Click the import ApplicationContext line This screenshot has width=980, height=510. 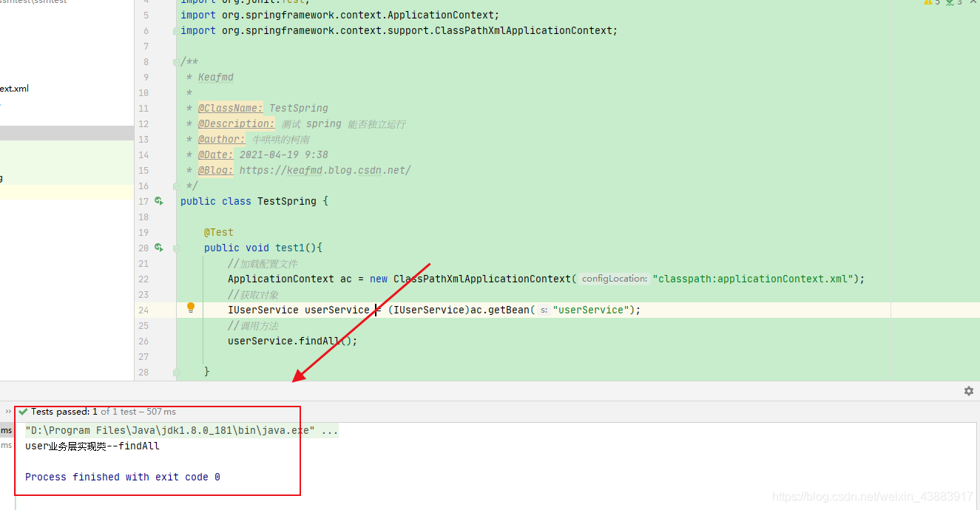340,15
